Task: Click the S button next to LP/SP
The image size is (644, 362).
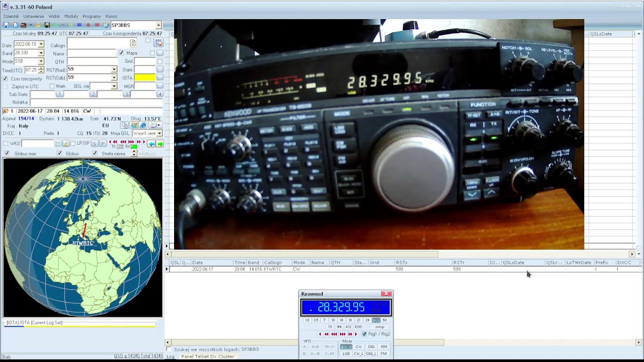Action: pos(95,144)
